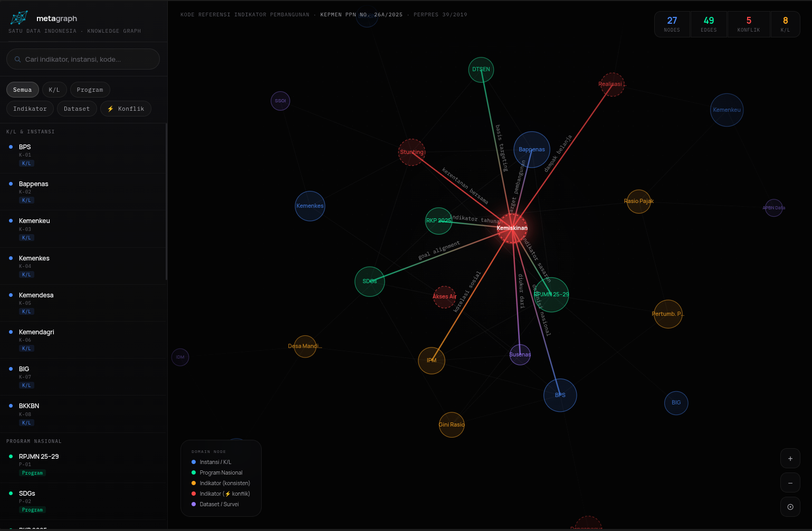Click the metagraph logo icon

click(19, 18)
